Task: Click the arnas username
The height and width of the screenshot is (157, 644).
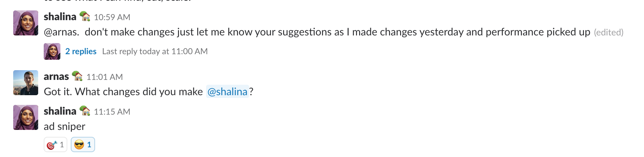Action: (56, 76)
